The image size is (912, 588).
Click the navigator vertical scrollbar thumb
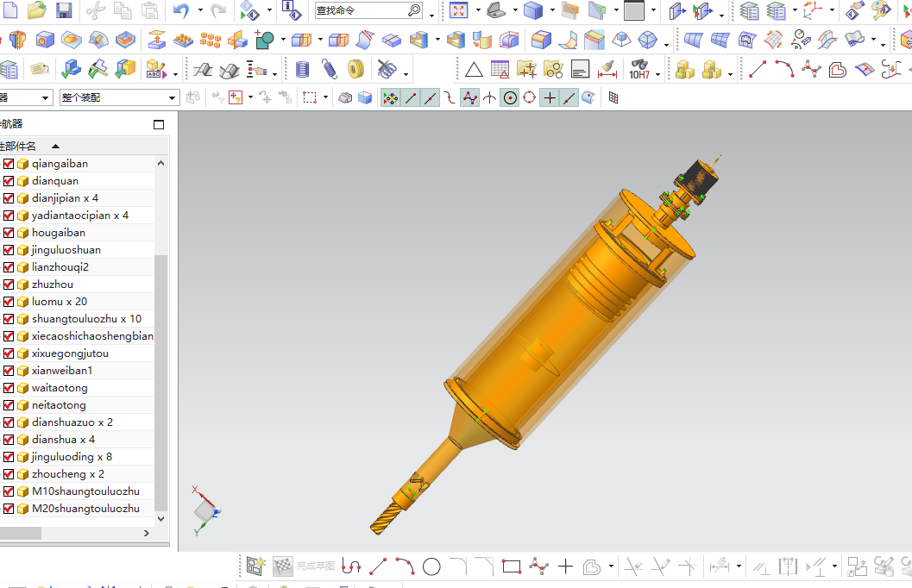(x=161, y=384)
